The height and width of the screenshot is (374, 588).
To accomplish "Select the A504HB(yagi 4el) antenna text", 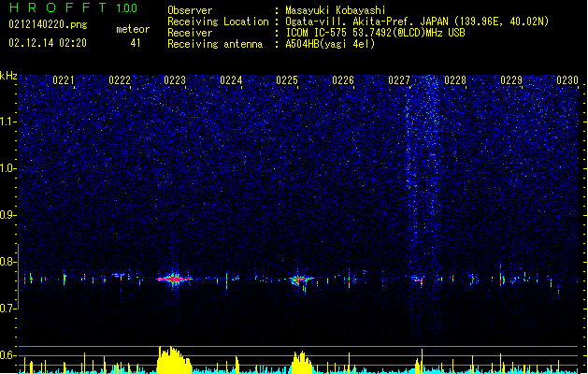I will [330, 44].
